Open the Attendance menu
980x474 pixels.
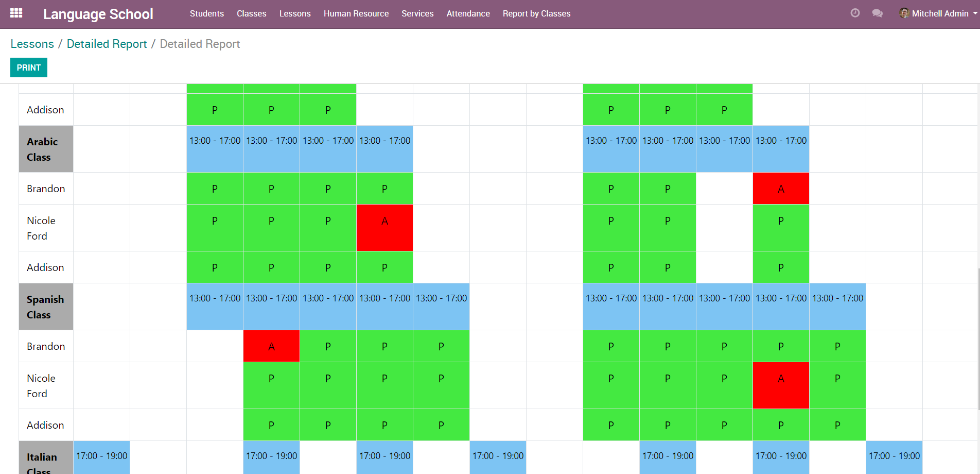tap(468, 13)
